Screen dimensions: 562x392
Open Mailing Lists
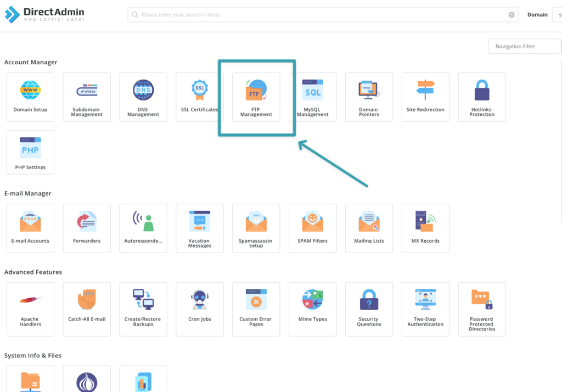369,228
